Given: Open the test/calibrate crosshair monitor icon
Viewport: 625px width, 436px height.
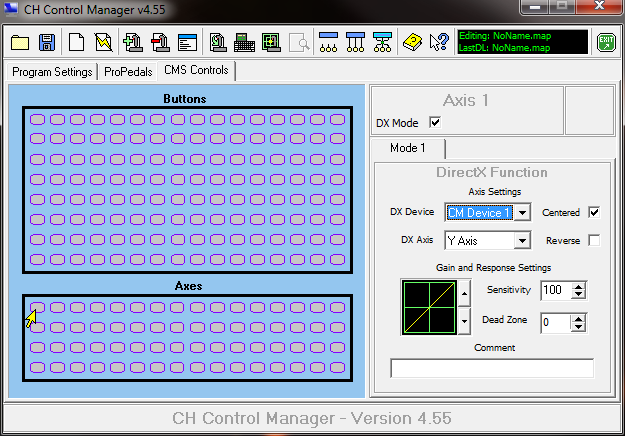Looking at the screenshot, I should coord(271,42).
